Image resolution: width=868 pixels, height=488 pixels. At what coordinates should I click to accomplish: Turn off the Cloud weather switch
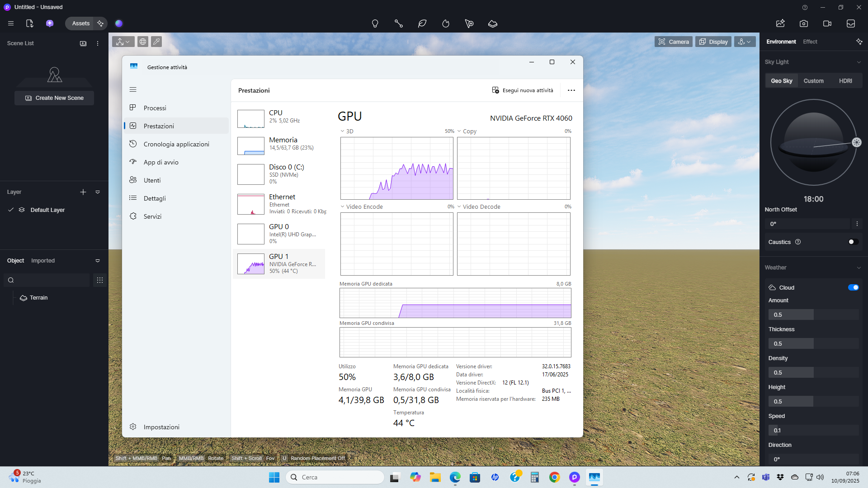[x=853, y=287]
